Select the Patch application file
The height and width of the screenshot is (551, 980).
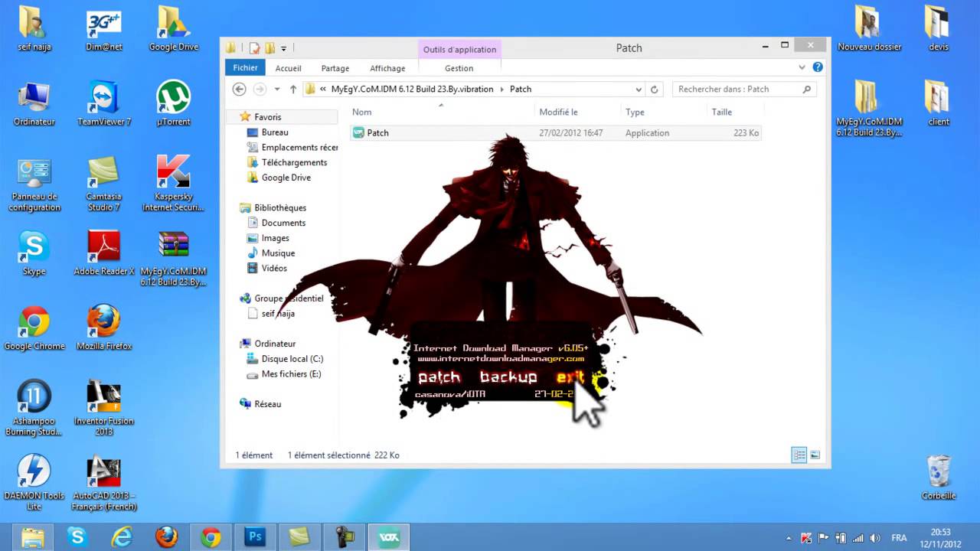(x=556, y=133)
